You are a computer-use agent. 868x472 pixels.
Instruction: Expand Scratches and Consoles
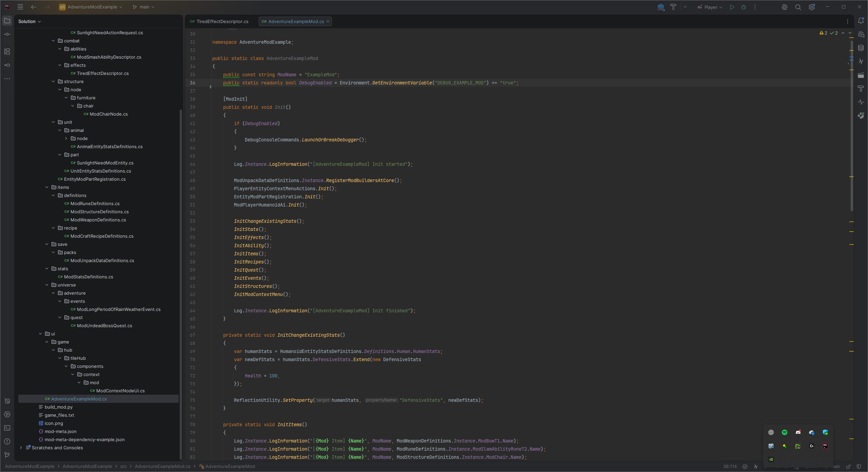pyautogui.click(x=21, y=448)
